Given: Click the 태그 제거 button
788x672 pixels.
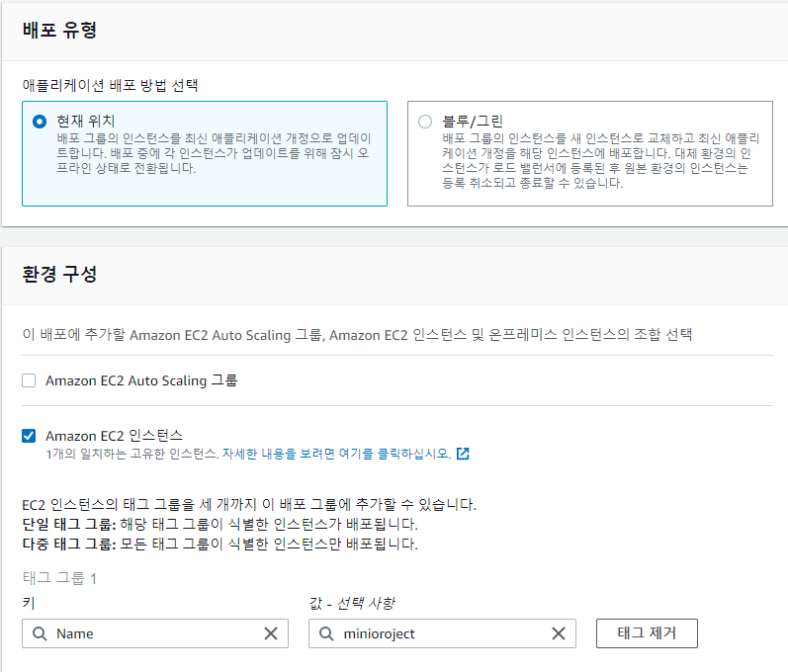Looking at the screenshot, I should [647, 633].
